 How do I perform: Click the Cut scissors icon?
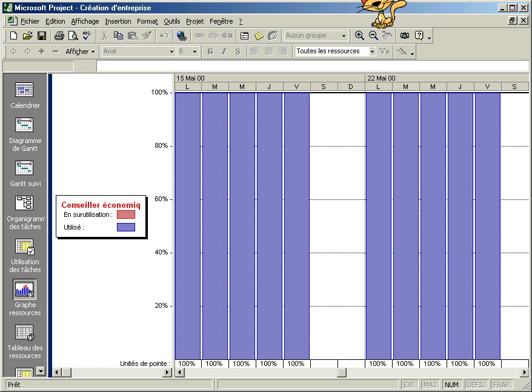[104, 36]
